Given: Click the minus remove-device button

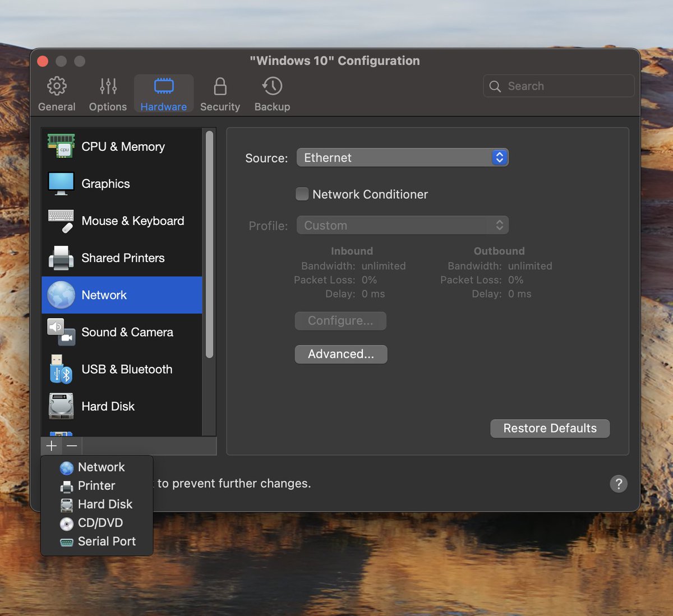Looking at the screenshot, I should (x=72, y=445).
